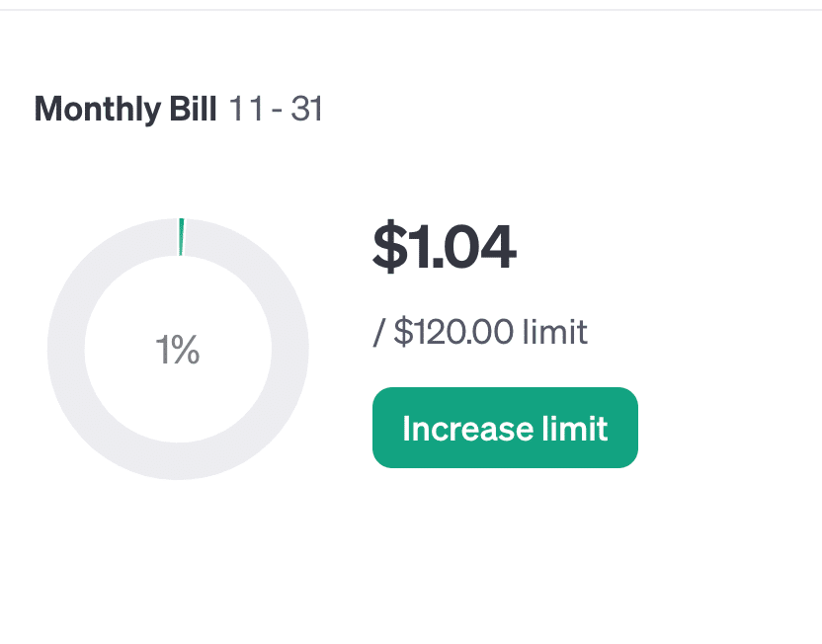
Task: Click the number 11 in the date range
Action: (x=246, y=109)
